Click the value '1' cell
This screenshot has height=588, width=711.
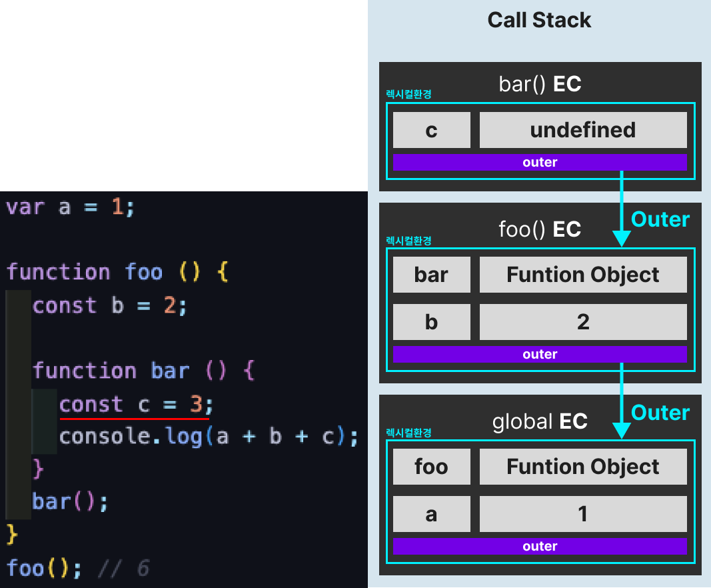[x=583, y=514]
